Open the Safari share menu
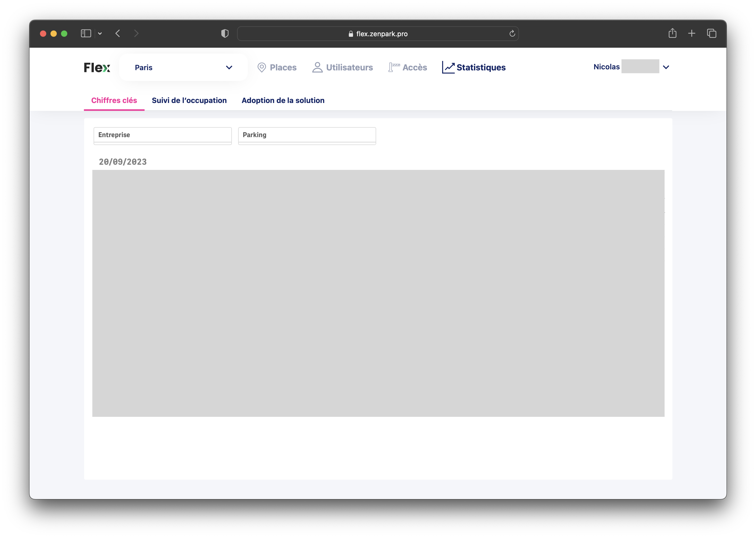 672,33
